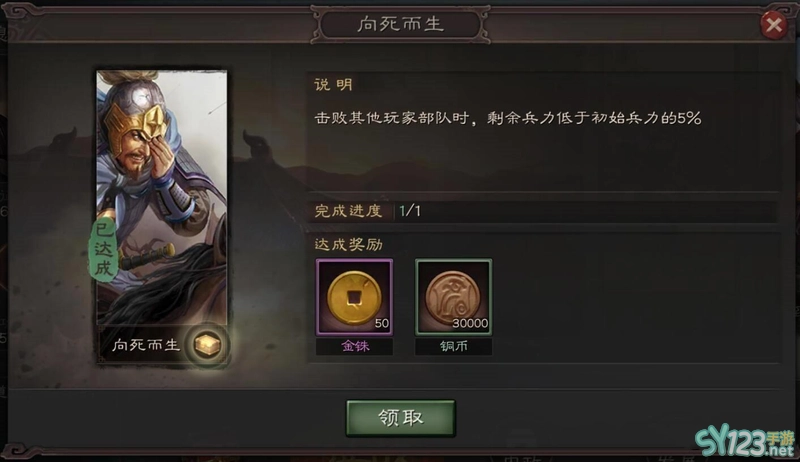
Task: Select the copper 铜币 coin reward icon
Action: (x=454, y=297)
